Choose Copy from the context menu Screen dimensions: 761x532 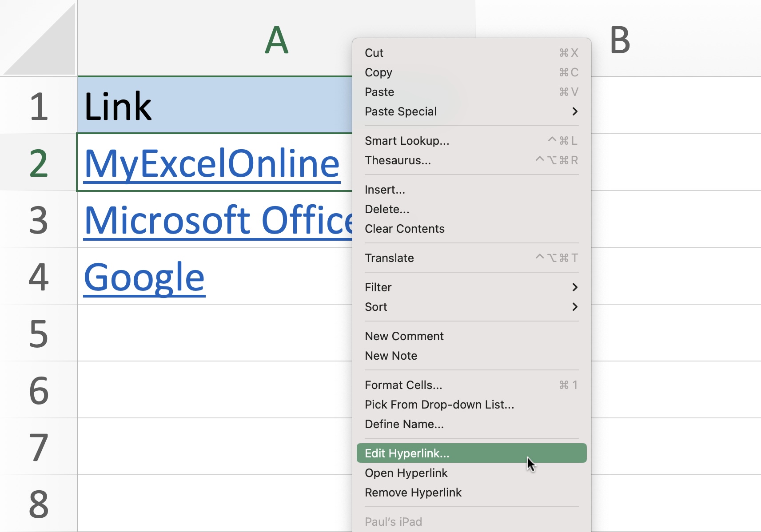(471, 72)
